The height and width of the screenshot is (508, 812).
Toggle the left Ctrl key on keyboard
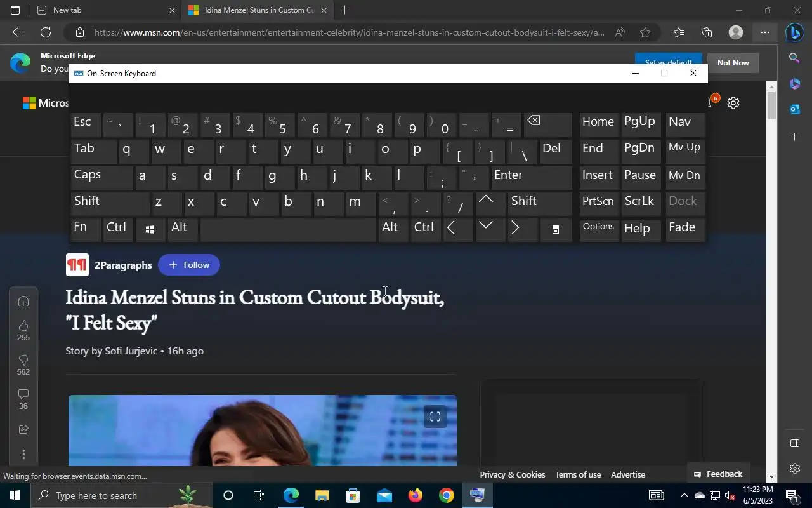click(118, 229)
